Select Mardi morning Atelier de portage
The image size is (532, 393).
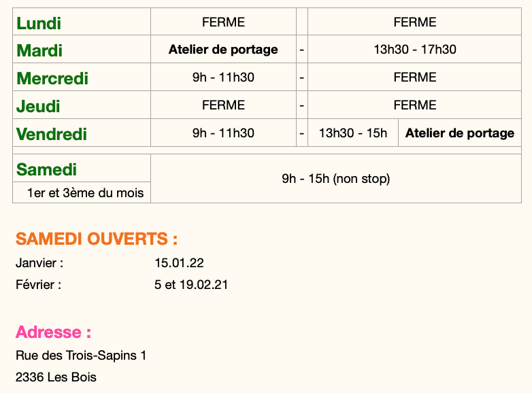point(223,50)
